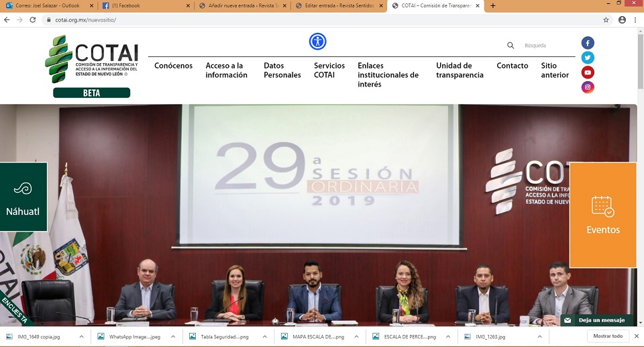The image size is (644, 347).
Task: Click the Mostrar todo downloads button
Action: pyautogui.click(x=608, y=336)
